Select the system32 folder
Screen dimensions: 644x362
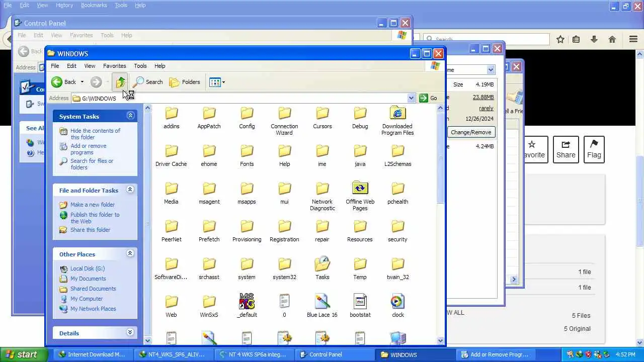[284, 269]
